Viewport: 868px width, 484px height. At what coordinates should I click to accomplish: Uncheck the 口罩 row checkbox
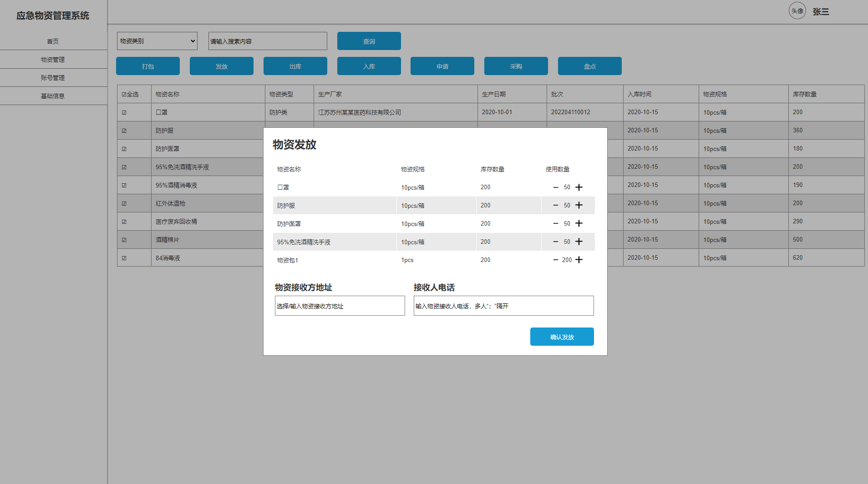pyautogui.click(x=124, y=112)
